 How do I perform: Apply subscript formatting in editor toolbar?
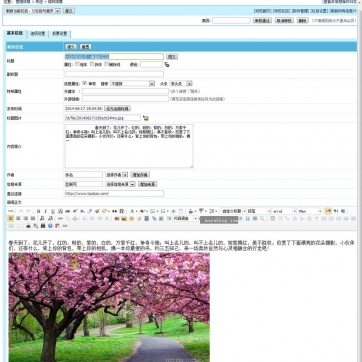point(82,211)
